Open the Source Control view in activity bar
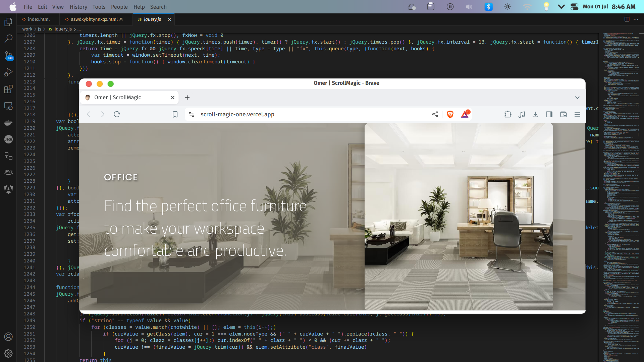 click(x=8, y=55)
